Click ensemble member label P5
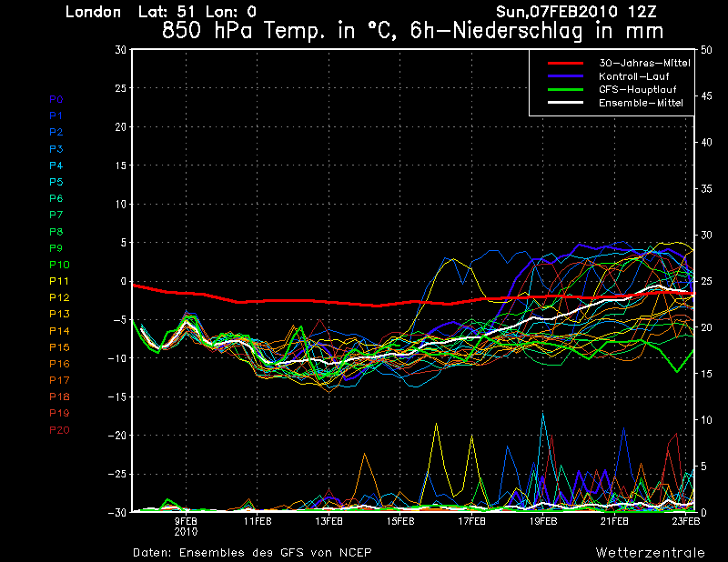 pyautogui.click(x=56, y=182)
